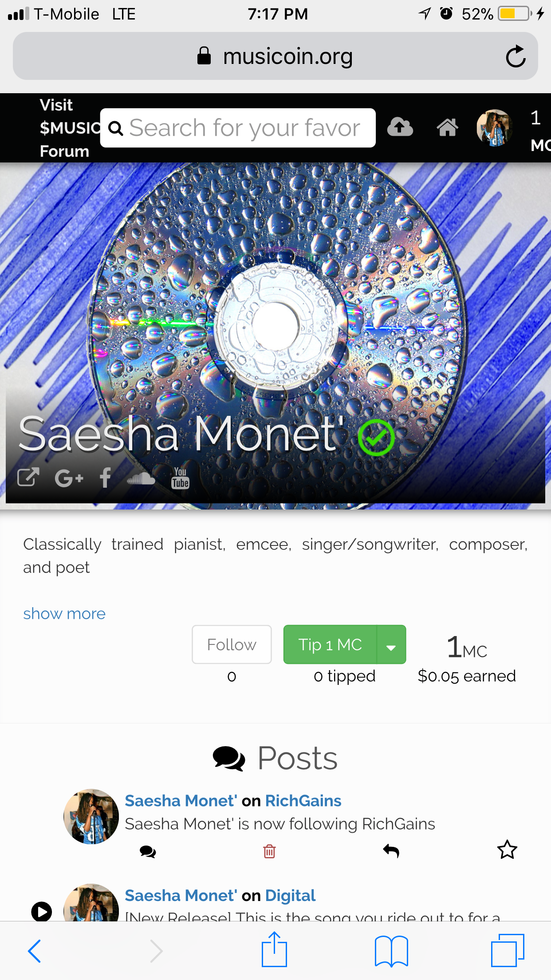Tap the Tip 1 MC button
This screenshot has width=551, height=980.
(330, 644)
